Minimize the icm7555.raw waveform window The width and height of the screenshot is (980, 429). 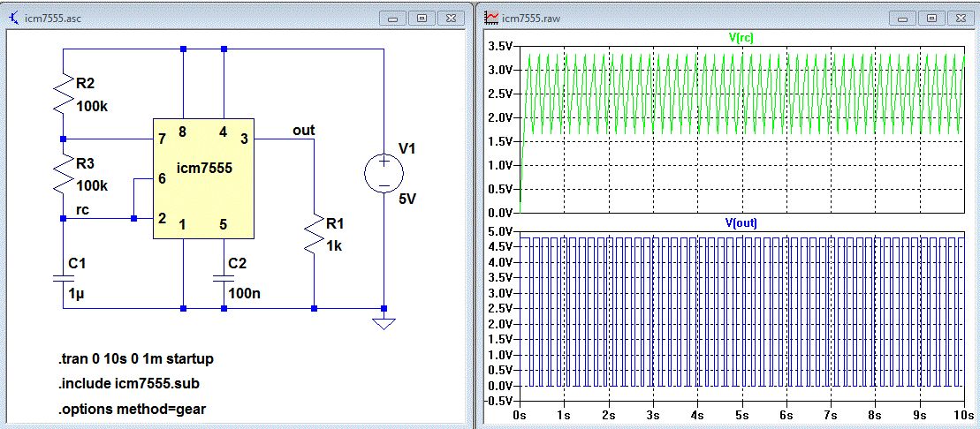coord(907,17)
